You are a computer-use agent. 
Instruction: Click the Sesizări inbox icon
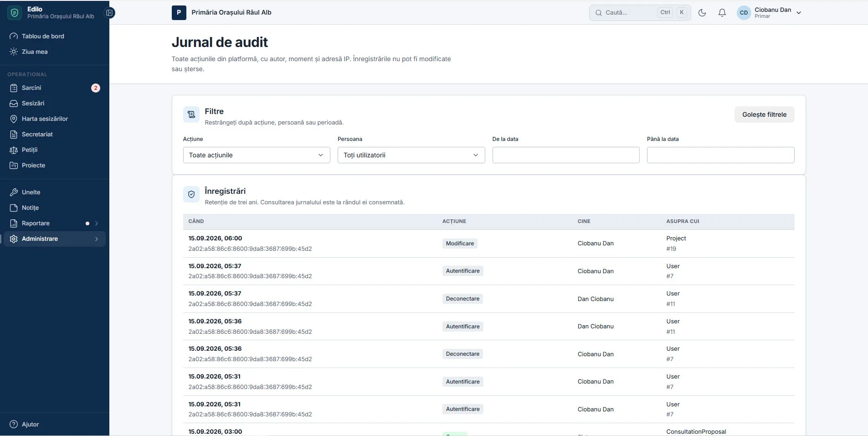click(14, 103)
